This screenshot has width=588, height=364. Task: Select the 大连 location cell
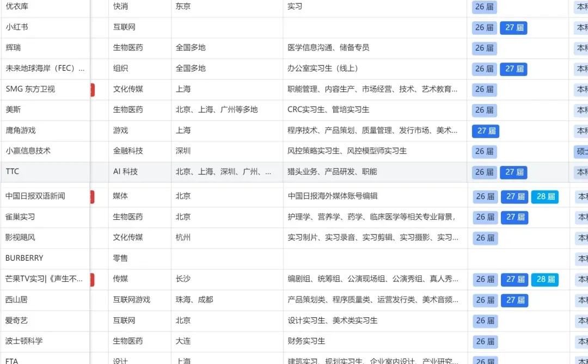point(183,341)
